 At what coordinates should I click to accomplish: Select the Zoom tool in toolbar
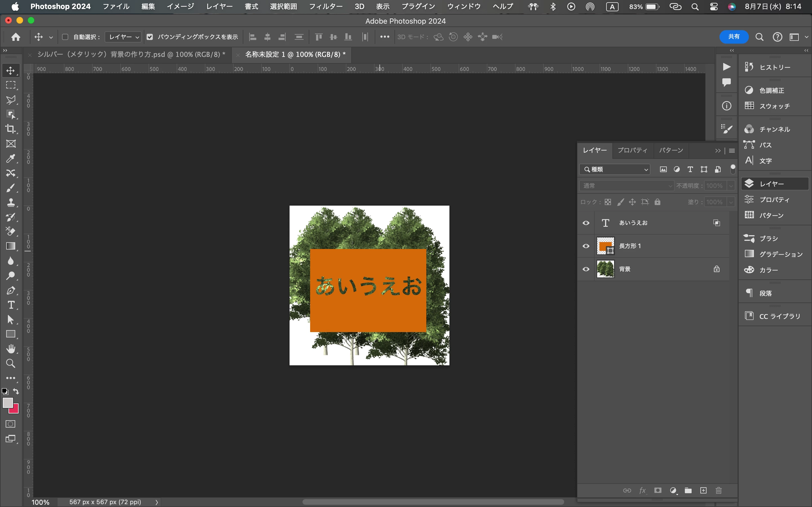coord(11,363)
